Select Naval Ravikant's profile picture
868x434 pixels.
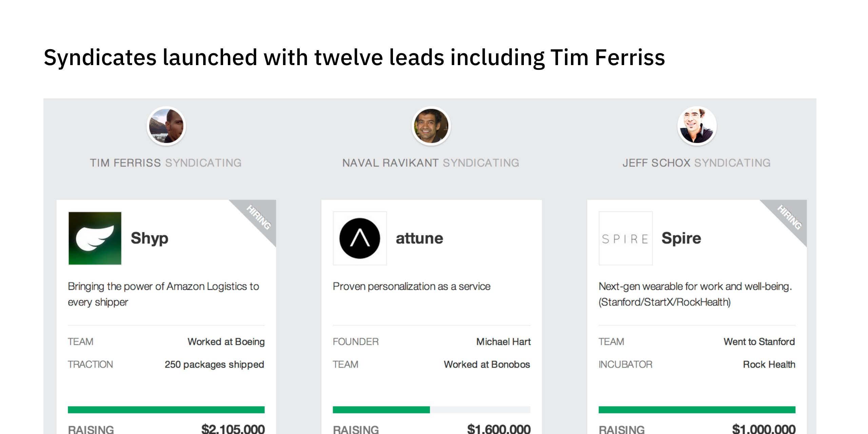[x=431, y=126]
